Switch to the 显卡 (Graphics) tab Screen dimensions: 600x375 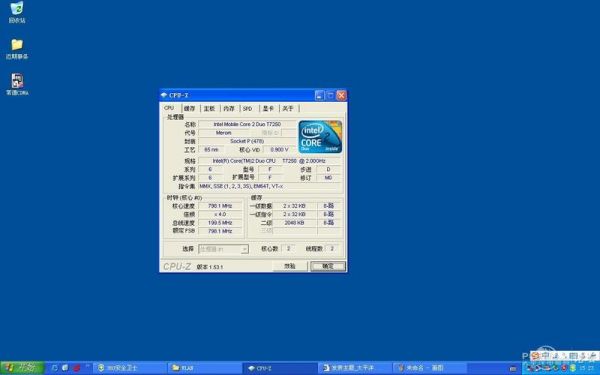pos(268,109)
